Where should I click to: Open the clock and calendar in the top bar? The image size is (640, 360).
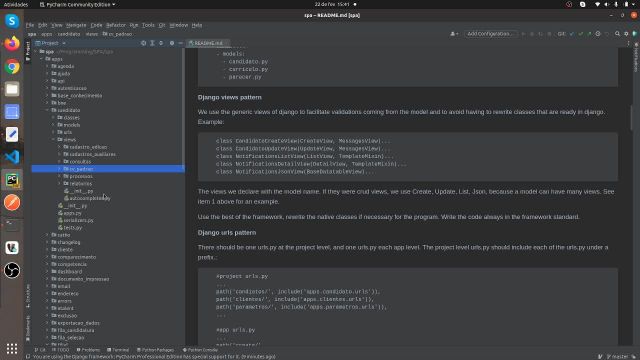[x=332, y=4]
